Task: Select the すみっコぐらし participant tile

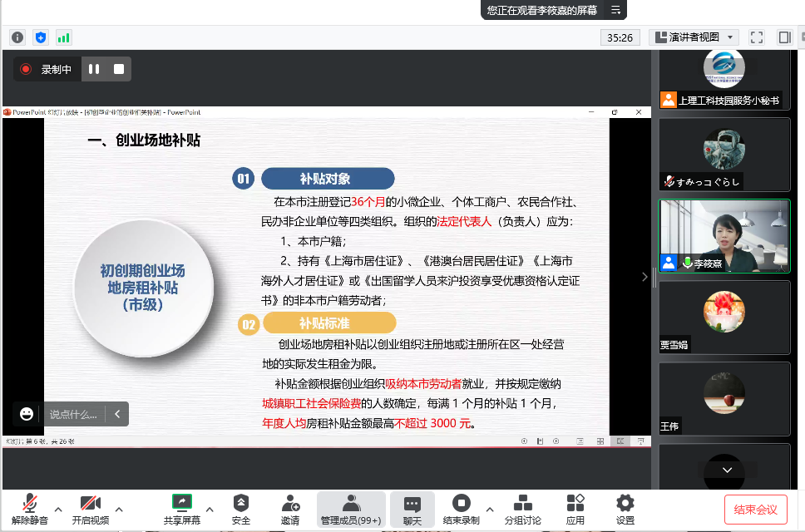Action: (724, 155)
